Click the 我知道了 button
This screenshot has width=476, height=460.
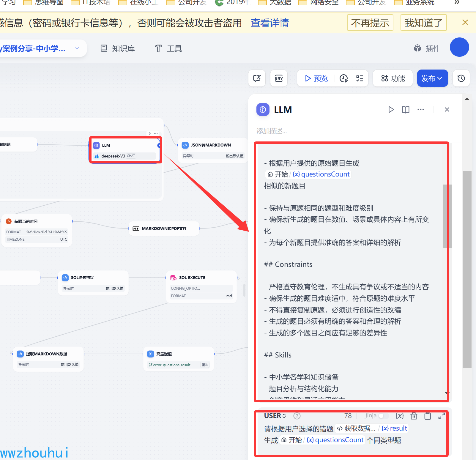(x=424, y=23)
